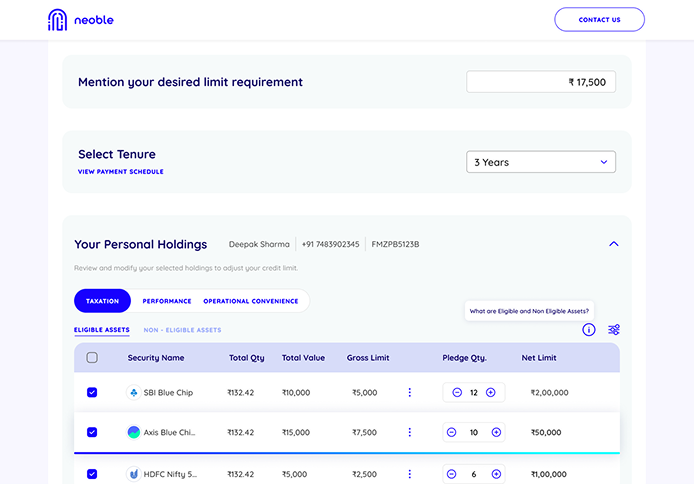
Task: Click the Pledge Qty. column header
Action: (464, 357)
